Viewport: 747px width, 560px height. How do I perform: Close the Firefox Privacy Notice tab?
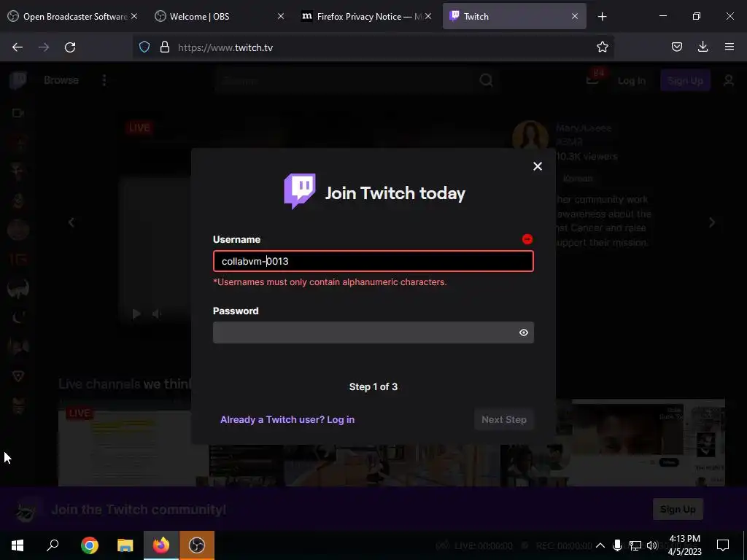[428, 16]
